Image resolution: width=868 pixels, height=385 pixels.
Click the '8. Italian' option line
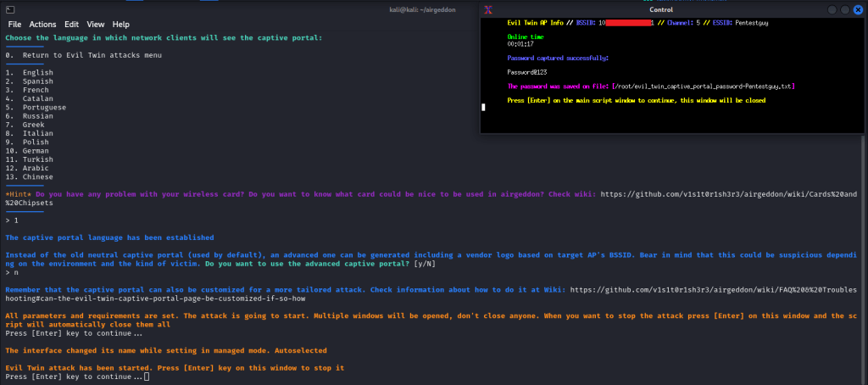click(x=30, y=133)
